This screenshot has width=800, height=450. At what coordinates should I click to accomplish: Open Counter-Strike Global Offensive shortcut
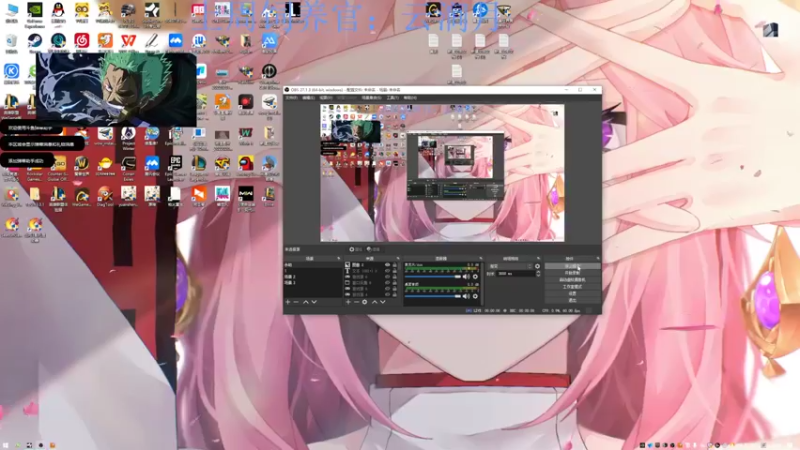click(58, 167)
